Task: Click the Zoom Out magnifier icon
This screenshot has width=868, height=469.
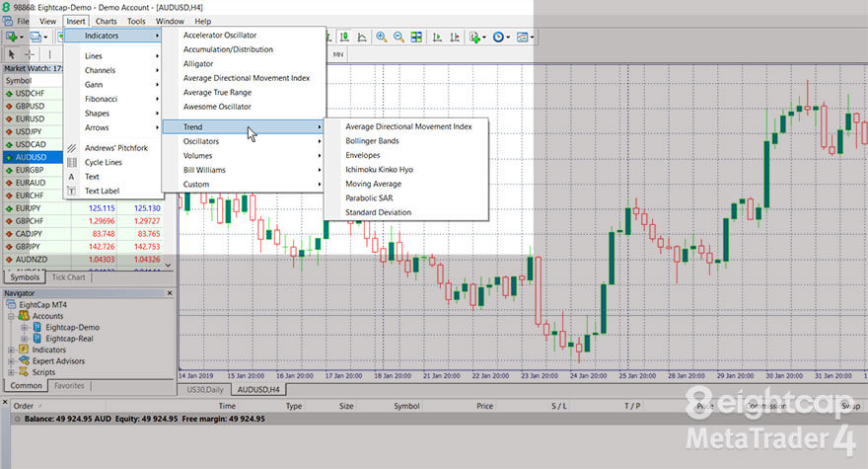Action: click(x=398, y=38)
